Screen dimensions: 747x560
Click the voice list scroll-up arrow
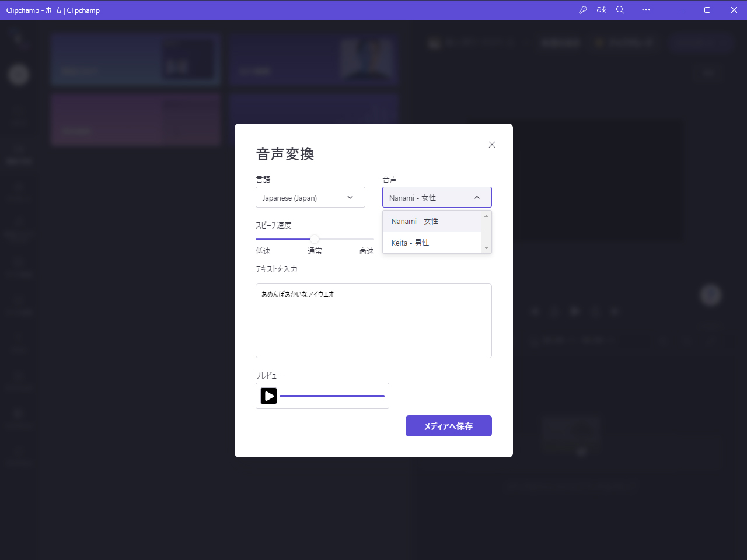[x=487, y=216]
